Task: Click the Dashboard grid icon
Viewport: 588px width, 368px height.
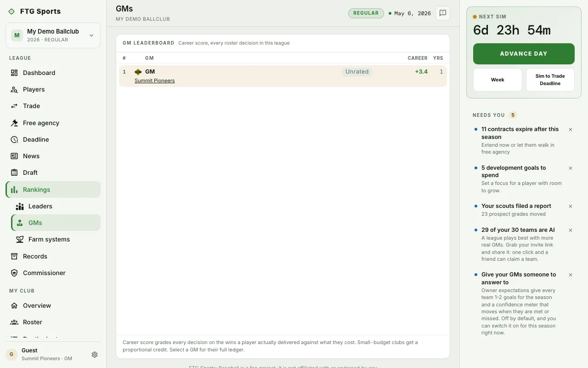Action: pyautogui.click(x=14, y=73)
